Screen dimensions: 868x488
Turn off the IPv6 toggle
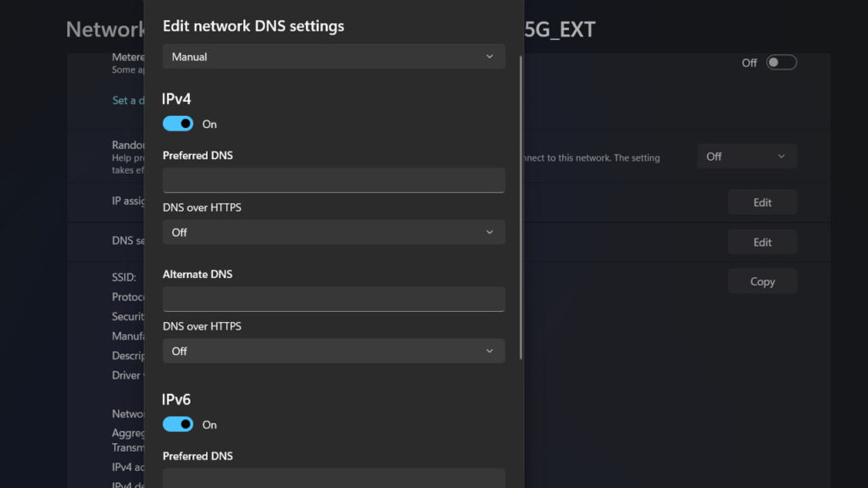click(177, 424)
